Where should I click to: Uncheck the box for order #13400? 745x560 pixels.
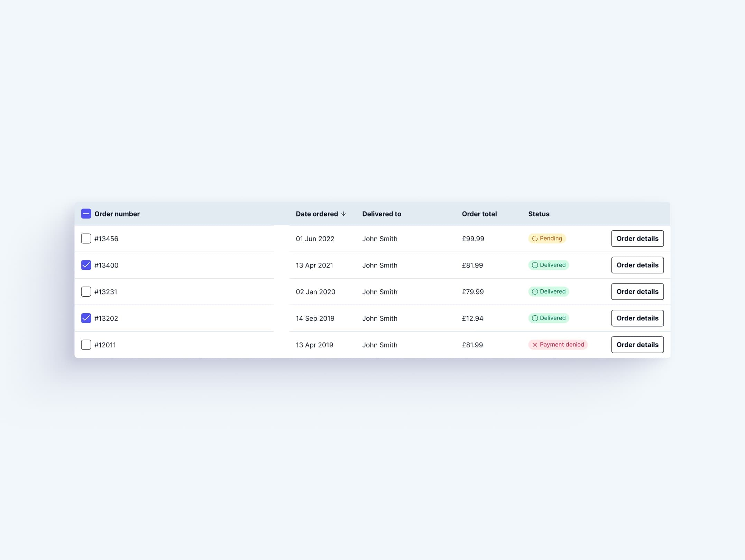pyautogui.click(x=86, y=265)
